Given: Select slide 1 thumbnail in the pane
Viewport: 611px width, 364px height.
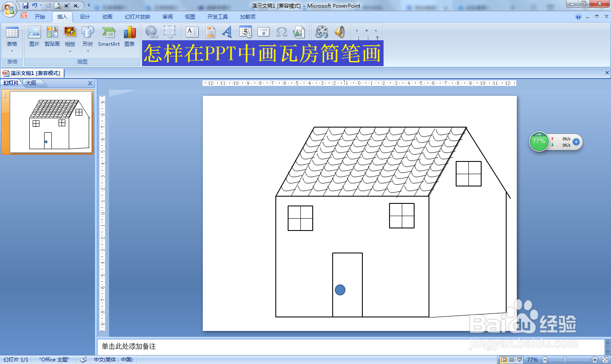Looking at the screenshot, I should [x=48, y=122].
